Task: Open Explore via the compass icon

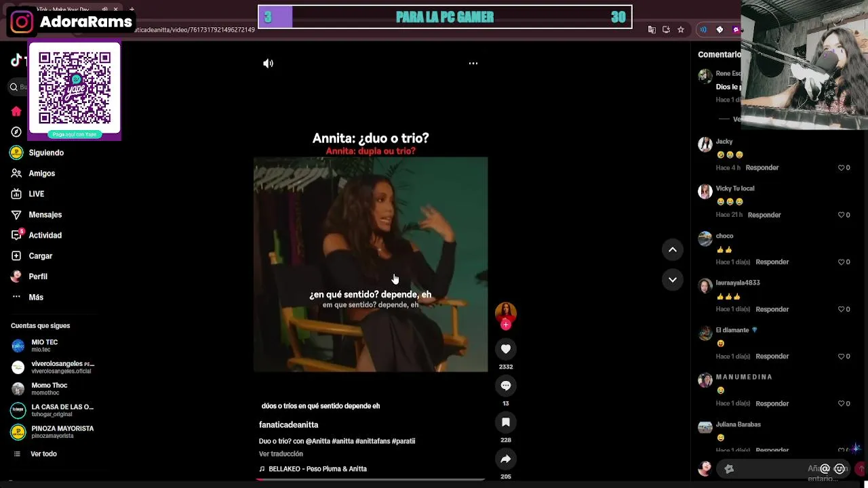Action: [16, 132]
